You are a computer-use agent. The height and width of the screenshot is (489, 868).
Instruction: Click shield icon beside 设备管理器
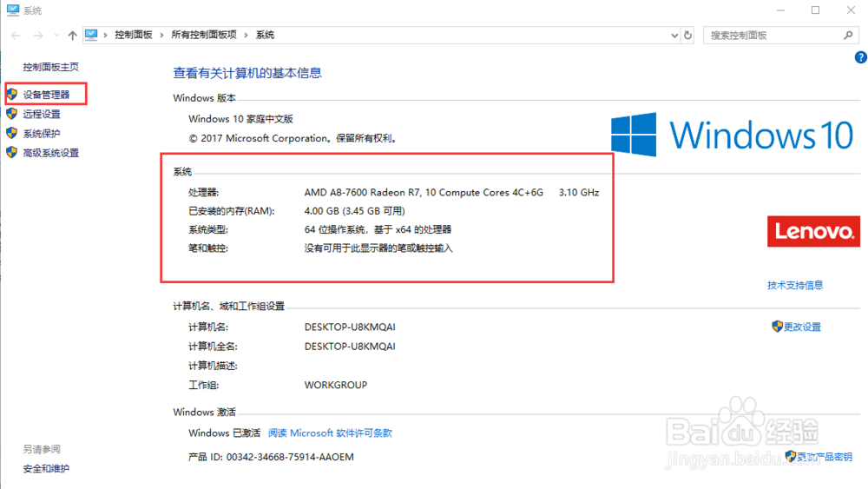tap(12, 94)
